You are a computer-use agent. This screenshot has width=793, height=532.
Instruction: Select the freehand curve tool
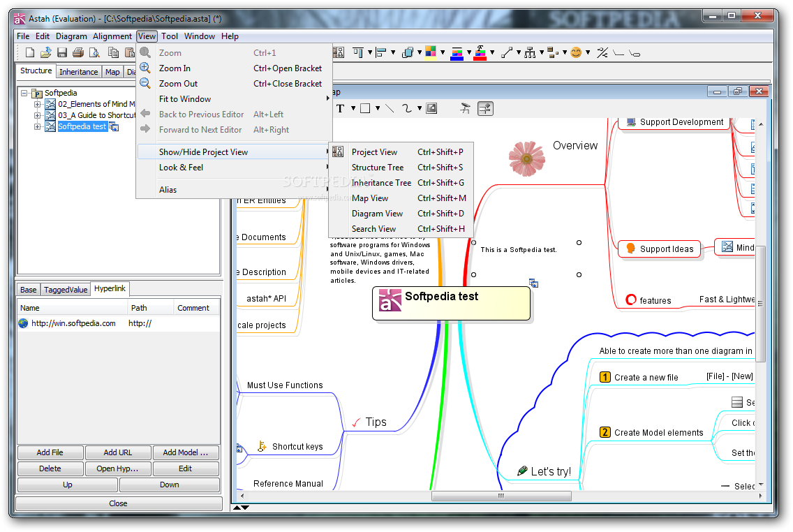406,108
